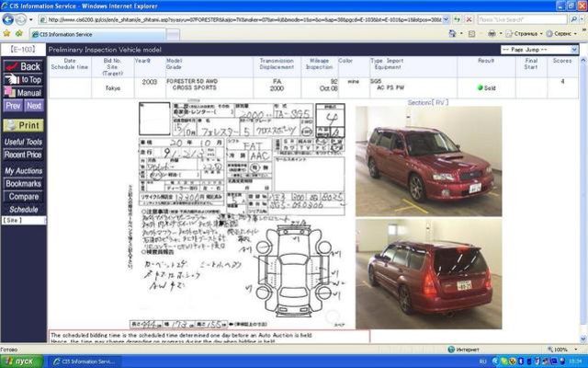Click the page scrollbar up arrow
This screenshot has width=588, height=368.
pyautogui.click(x=583, y=60)
